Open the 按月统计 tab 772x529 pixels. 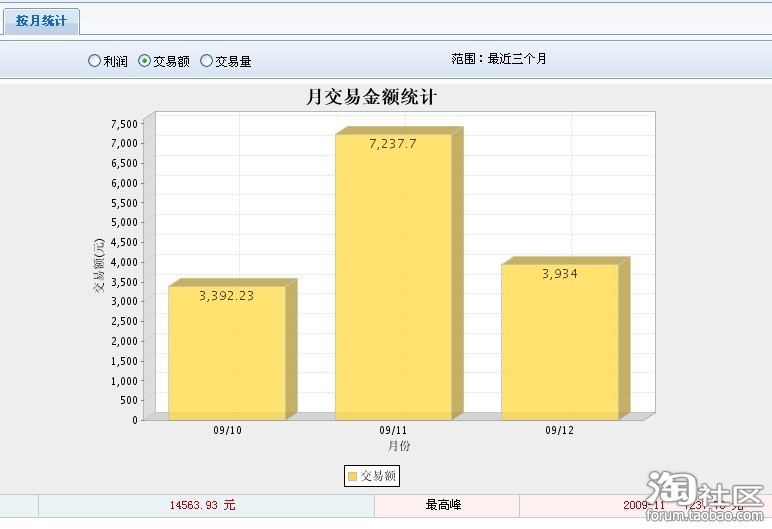(41, 21)
